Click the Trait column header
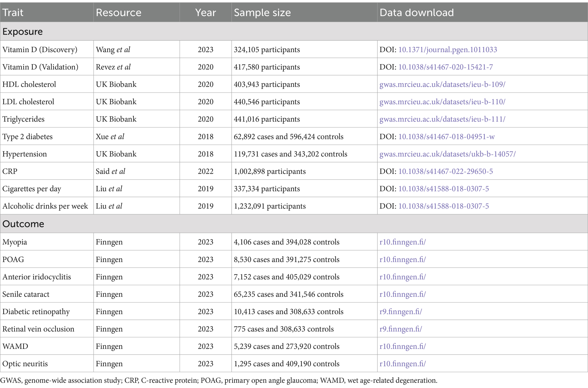The image size is (588, 388). [47, 13]
